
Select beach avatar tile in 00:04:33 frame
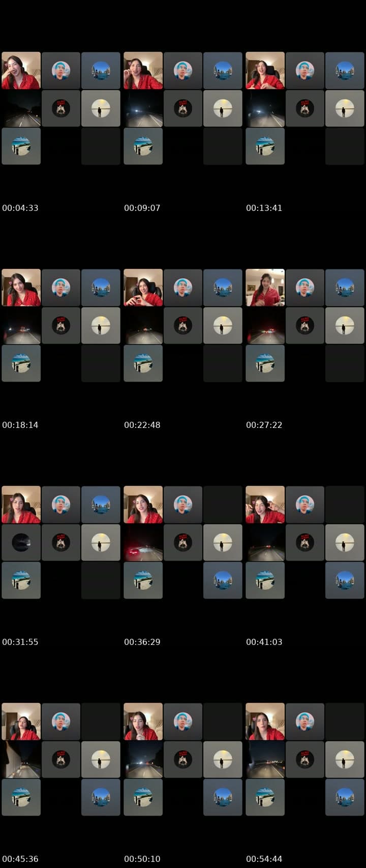tap(21, 146)
